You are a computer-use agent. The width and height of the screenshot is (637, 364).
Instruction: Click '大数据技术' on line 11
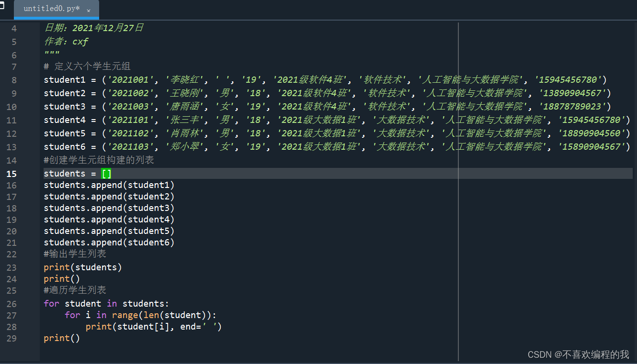click(x=401, y=120)
